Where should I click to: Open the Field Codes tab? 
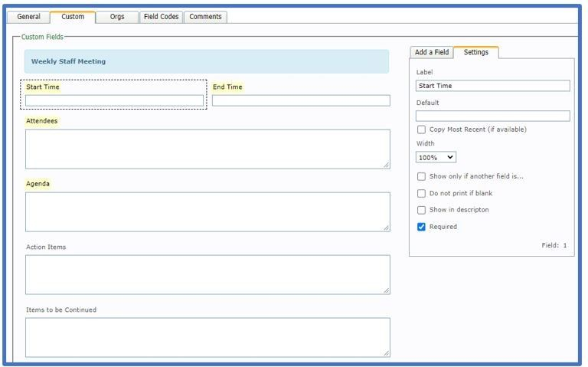(x=162, y=17)
